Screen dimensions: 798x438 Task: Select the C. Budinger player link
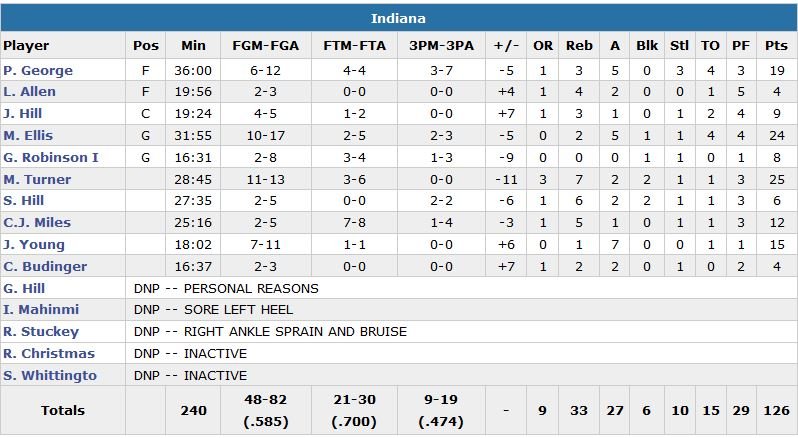45,267
